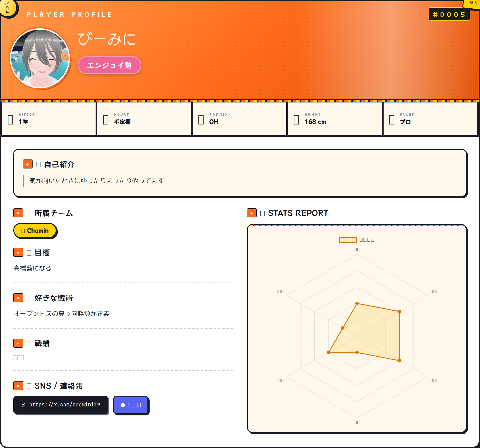Select the HEIGHT 168 cm stat card

(x=335, y=119)
